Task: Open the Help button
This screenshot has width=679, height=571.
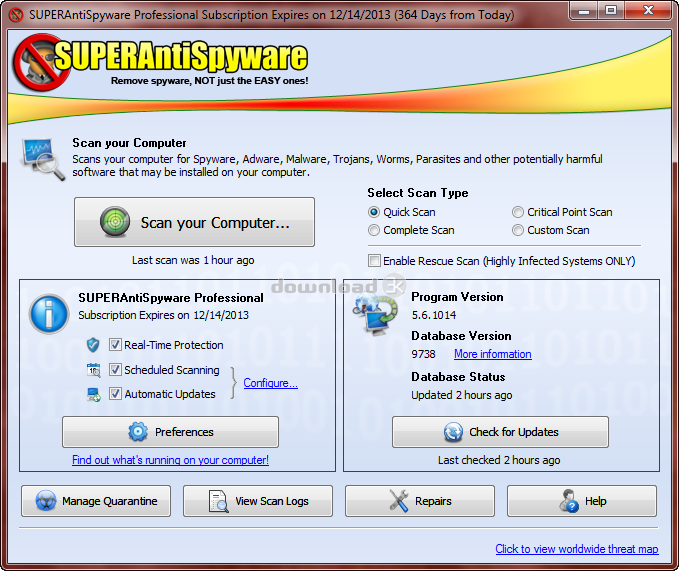Action: coord(582,501)
